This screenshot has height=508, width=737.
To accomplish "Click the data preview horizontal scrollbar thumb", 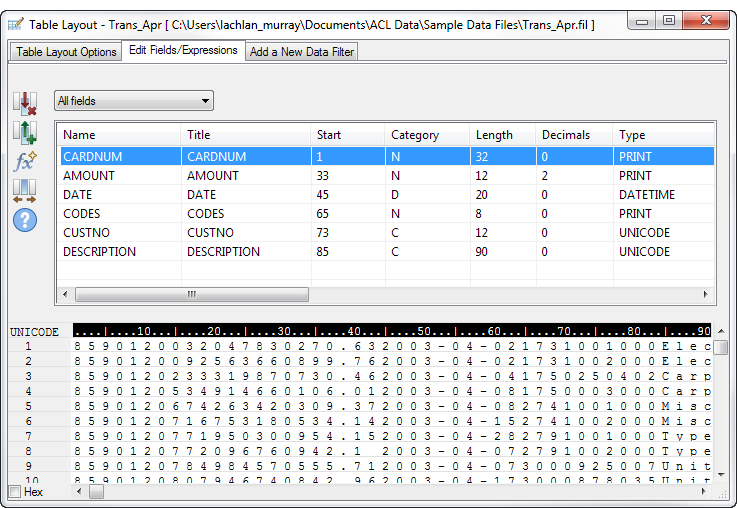I will click(x=96, y=492).
